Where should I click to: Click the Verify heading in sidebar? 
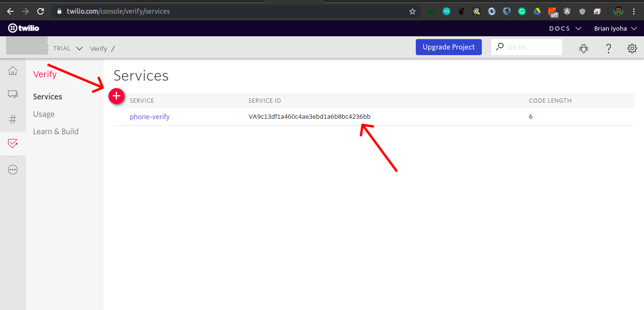(45, 74)
